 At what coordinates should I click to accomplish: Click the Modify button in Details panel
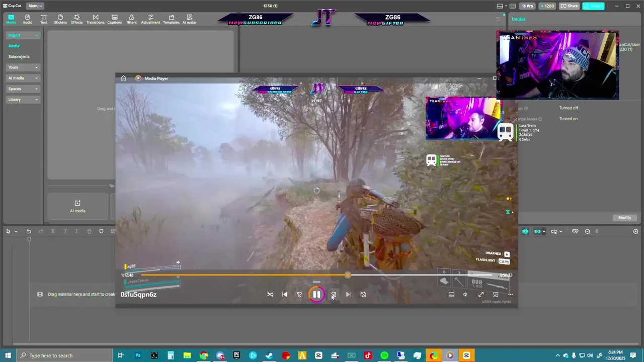pos(624,218)
